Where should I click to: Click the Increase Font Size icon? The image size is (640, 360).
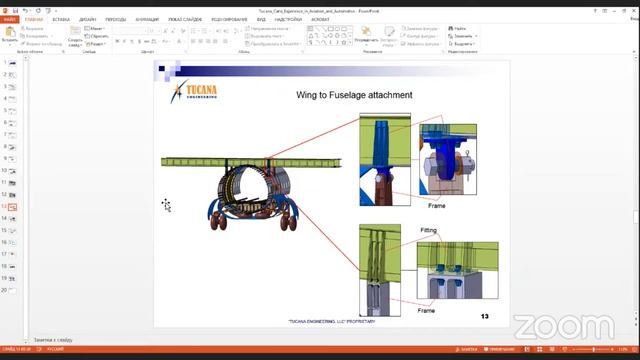(x=165, y=31)
